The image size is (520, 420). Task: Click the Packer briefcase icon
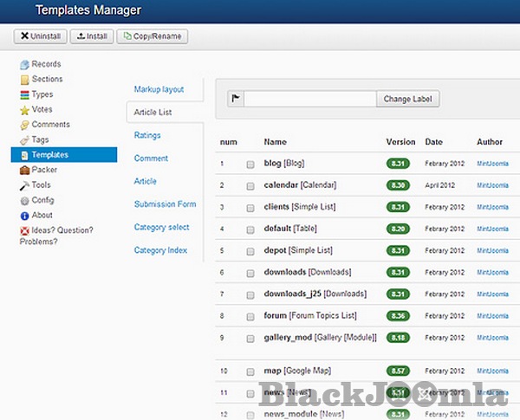tap(24, 171)
